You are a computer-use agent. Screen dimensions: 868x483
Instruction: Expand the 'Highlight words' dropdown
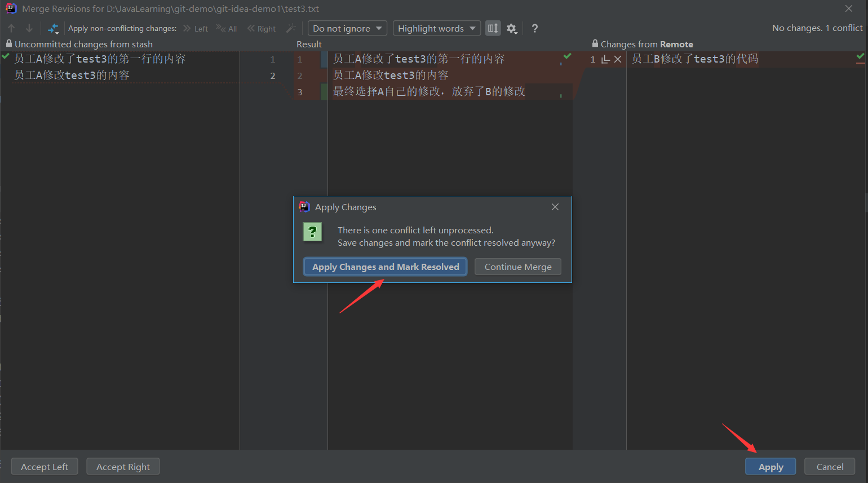click(436, 28)
